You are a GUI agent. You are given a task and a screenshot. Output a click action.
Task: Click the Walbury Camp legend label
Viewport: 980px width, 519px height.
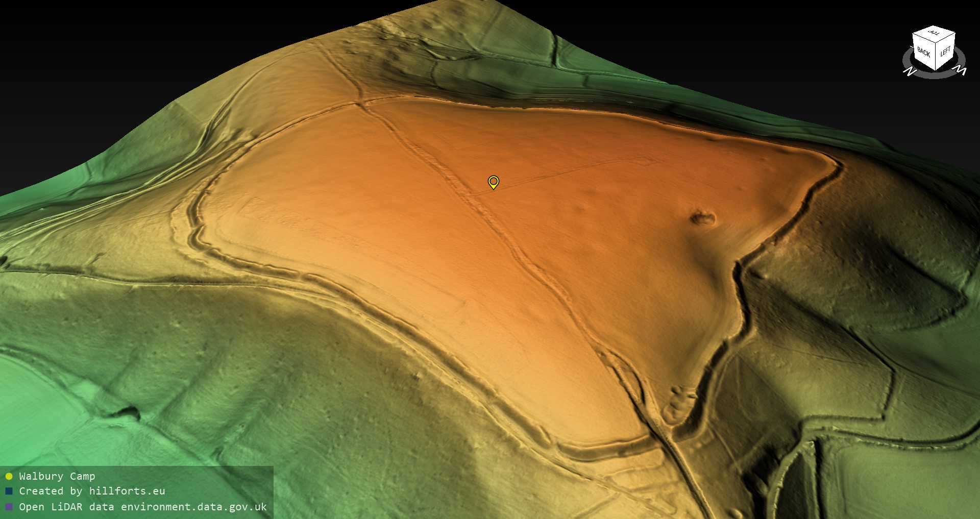coord(57,476)
